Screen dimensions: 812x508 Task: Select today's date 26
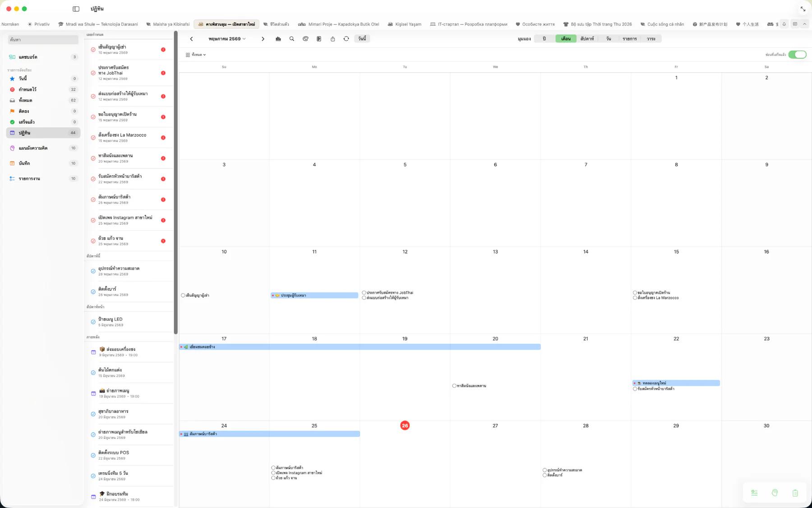coord(405,425)
